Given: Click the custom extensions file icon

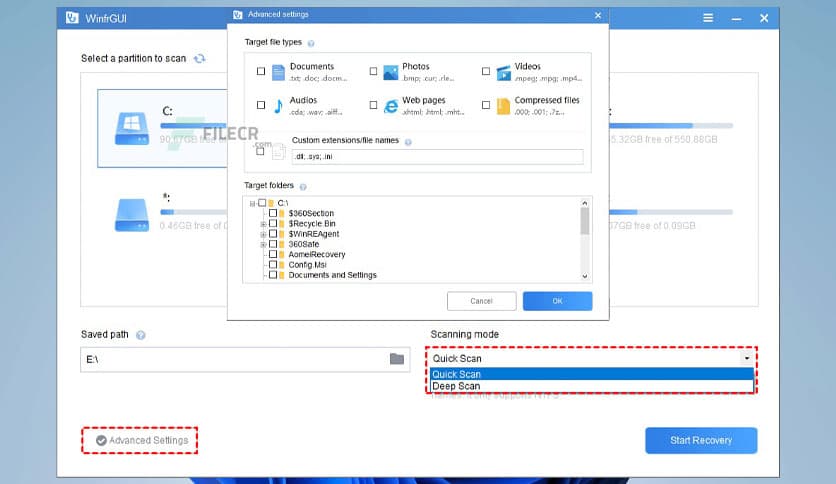Looking at the screenshot, I should (278, 151).
